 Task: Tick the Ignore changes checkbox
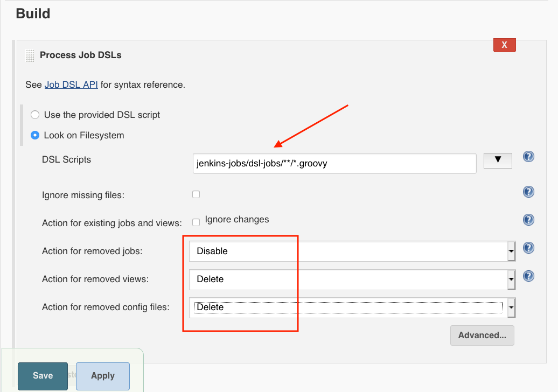pos(196,223)
